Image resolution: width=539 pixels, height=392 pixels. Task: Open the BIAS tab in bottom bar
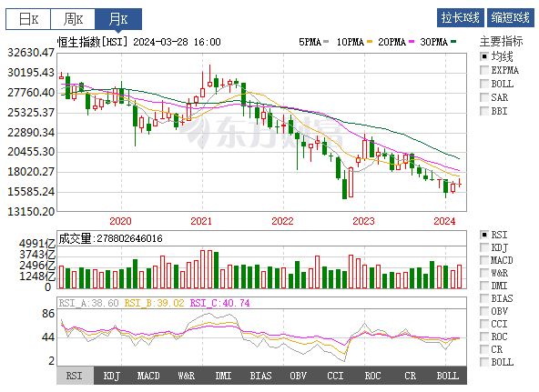[261, 376]
